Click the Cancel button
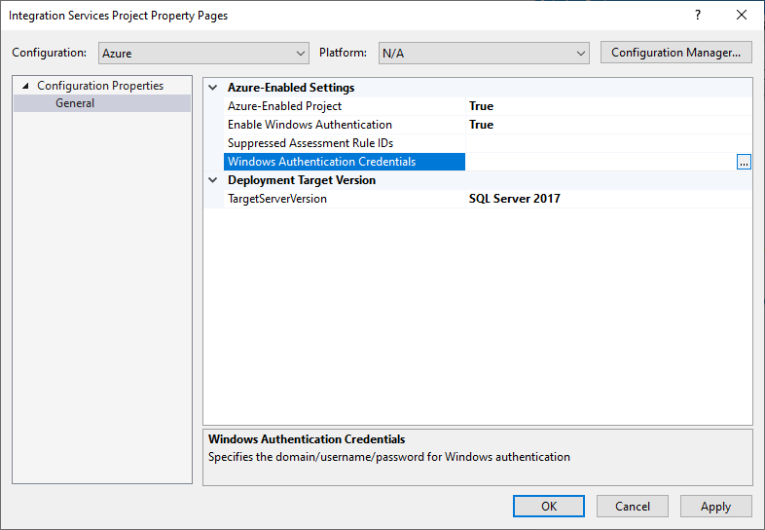The width and height of the screenshot is (765, 530). pyautogui.click(x=632, y=507)
